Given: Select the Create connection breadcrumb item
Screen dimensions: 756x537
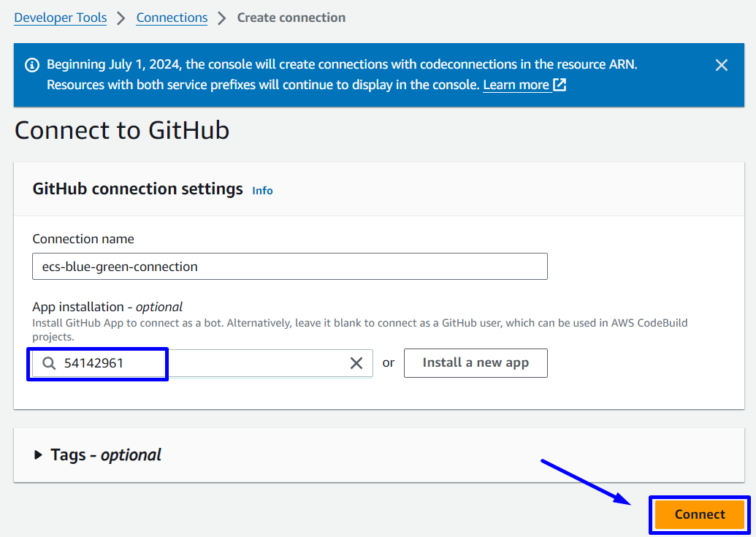Looking at the screenshot, I should [291, 18].
